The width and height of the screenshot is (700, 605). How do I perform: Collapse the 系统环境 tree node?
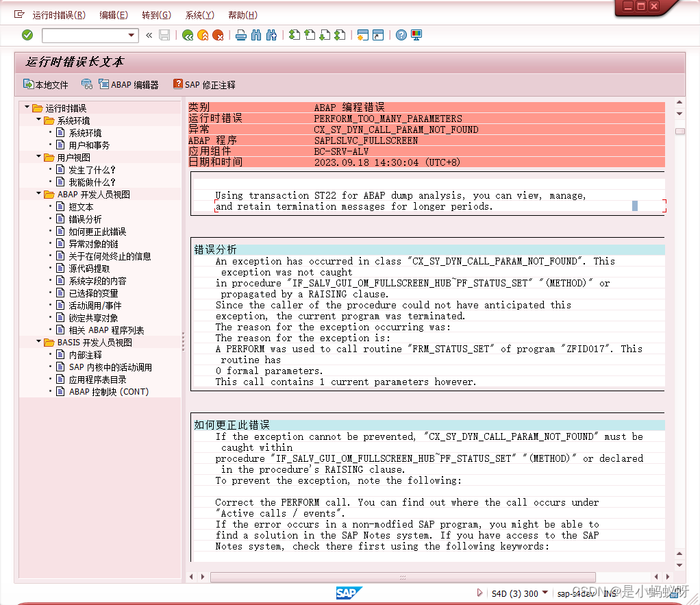(40, 120)
